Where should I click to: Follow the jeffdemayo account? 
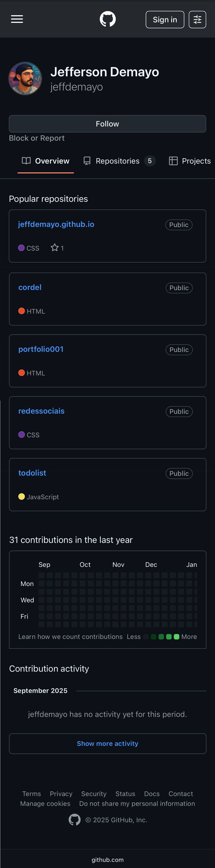pos(107,124)
